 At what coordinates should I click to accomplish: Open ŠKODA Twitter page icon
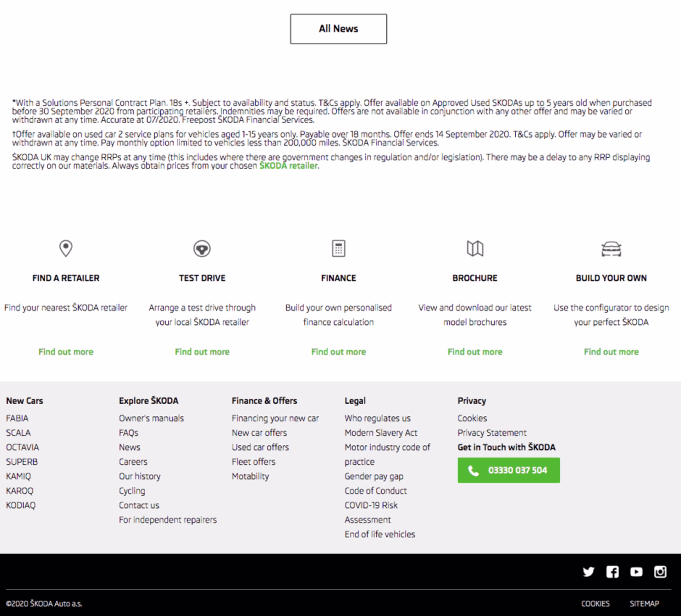[x=588, y=572]
